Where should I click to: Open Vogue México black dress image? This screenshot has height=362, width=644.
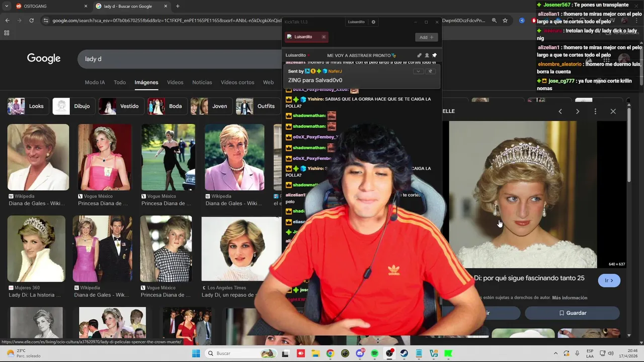(168, 157)
